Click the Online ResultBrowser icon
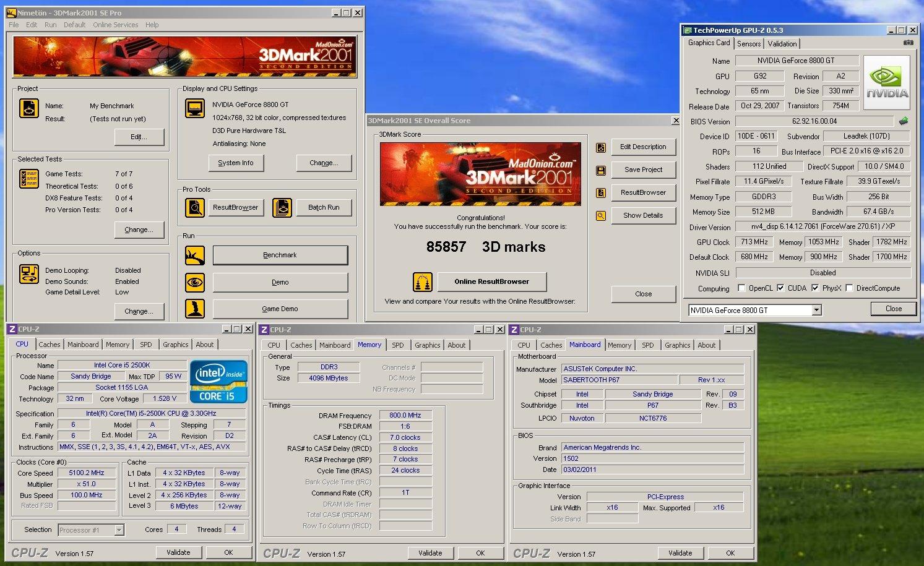Screen dimensions: 924x566 click(x=423, y=282)
